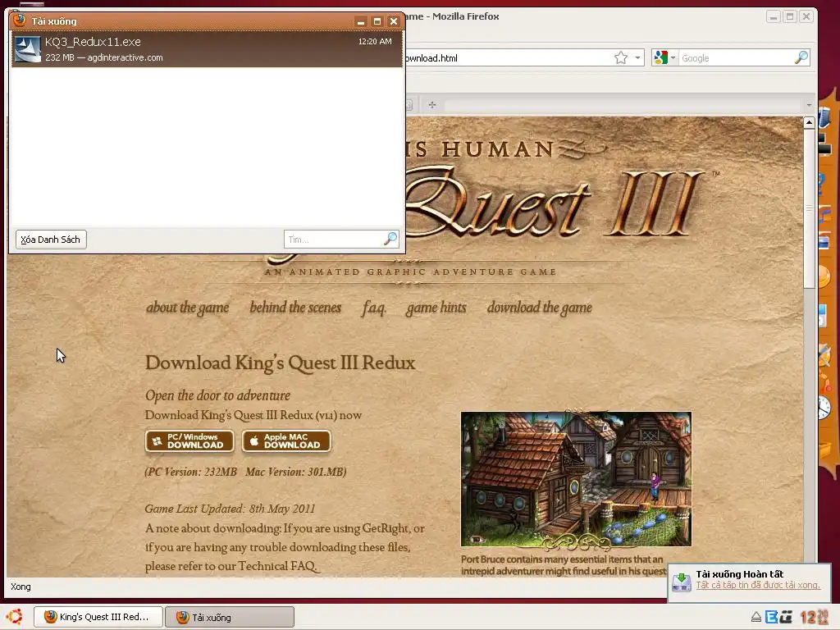Click the Xóa Danh Sách button
Screen dimensions: 840x630
pos(51,240)
